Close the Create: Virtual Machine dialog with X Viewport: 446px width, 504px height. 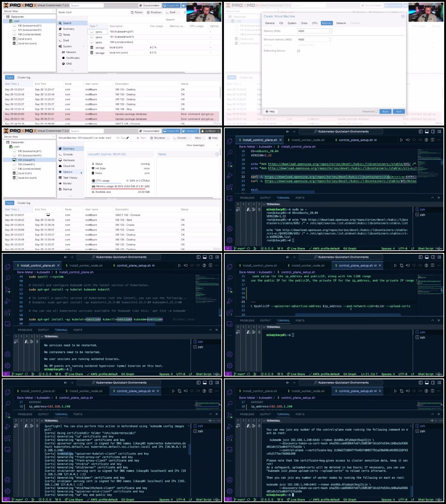pyautogui.click(x=403, y=16)
